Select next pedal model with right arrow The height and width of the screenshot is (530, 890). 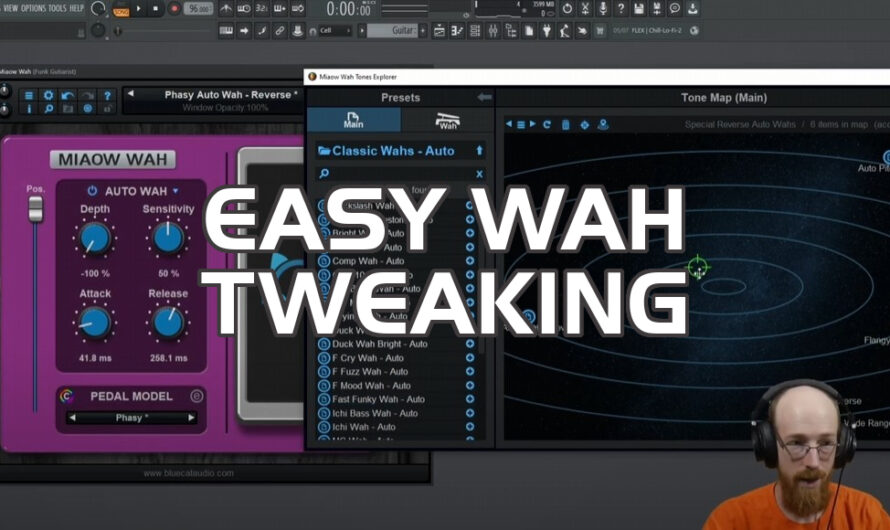[x=191, y=418]
